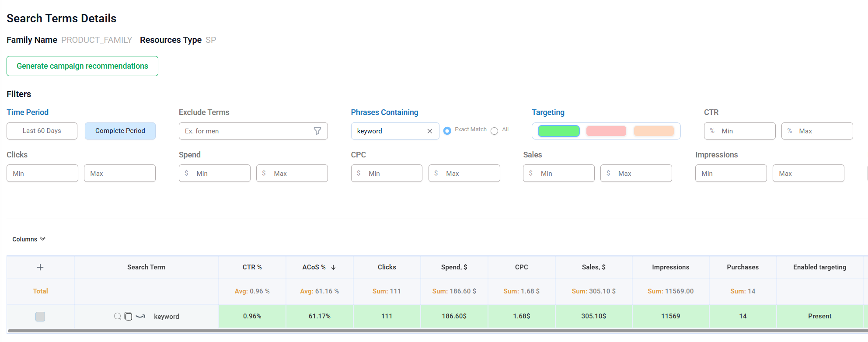Viewport: 868px width, 342px height.
Task: Sort by ACoS % arrow icon
Action: [333, 267]
